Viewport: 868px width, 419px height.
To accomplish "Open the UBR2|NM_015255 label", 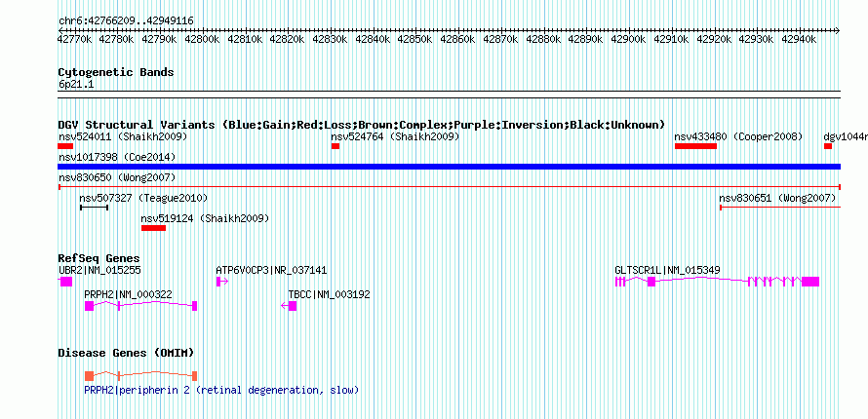I will 99,270.
